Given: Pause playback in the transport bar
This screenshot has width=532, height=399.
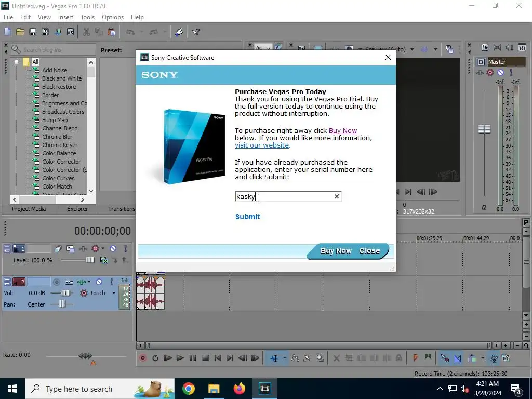Looking at the screenshot, I should (x=193, y=358).
